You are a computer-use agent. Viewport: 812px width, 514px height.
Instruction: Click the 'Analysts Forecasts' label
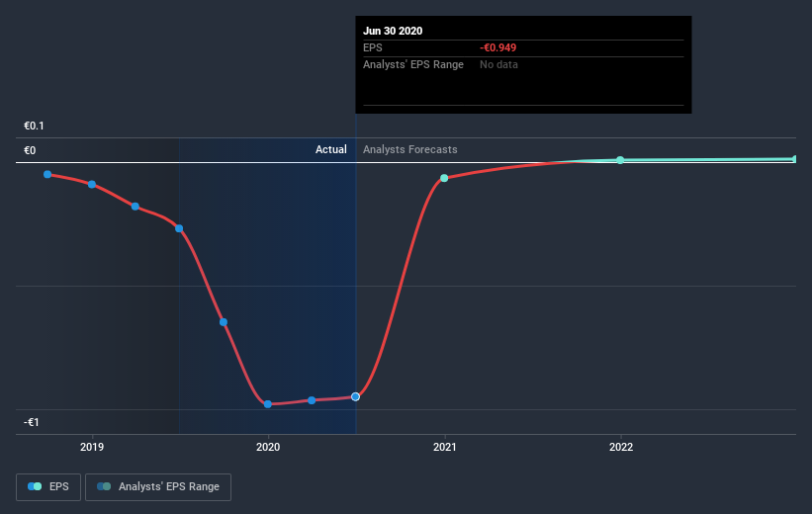pyautogui.click(x=410, y=149)
